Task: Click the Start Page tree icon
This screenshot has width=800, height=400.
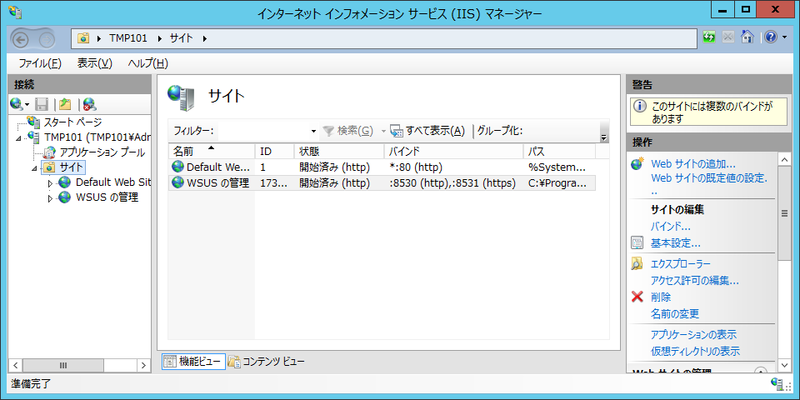Action: [33, 122]
